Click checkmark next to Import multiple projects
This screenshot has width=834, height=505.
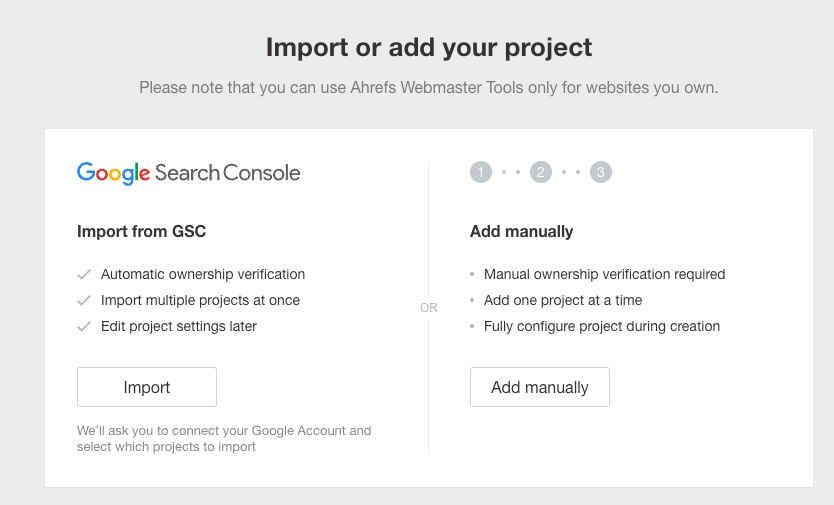click(84, 300)
